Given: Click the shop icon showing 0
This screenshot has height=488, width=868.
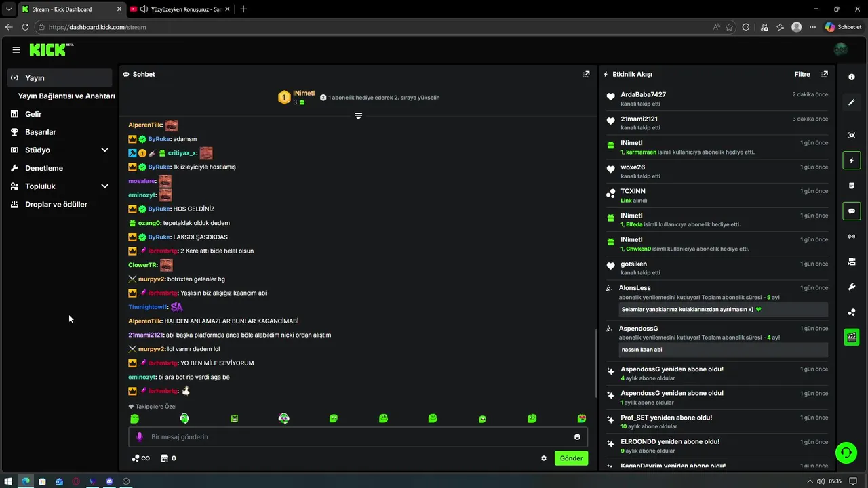Looking at the screenshot, I should tap(168, 458).
